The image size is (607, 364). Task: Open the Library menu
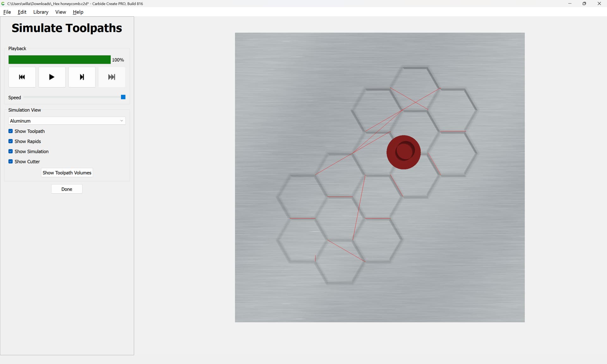(x=41, y=12)
